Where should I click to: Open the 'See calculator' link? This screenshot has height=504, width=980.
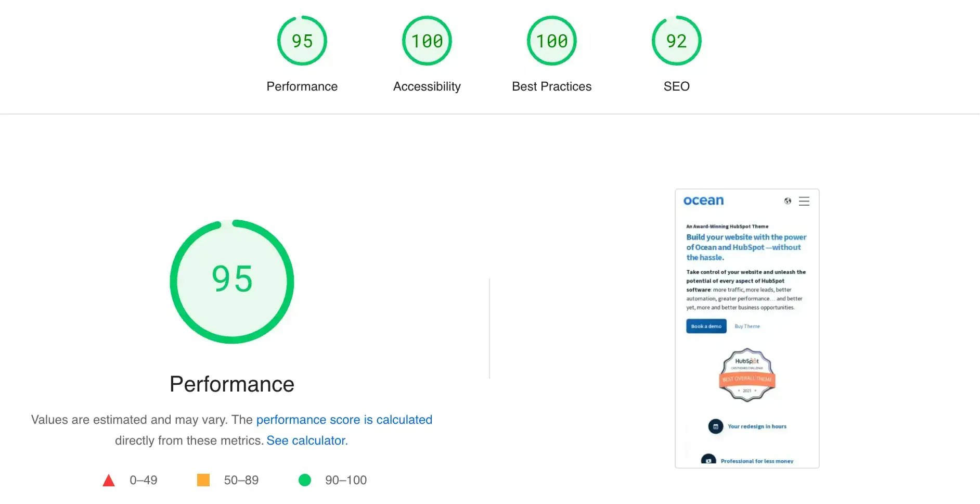[x=306, y=440]
